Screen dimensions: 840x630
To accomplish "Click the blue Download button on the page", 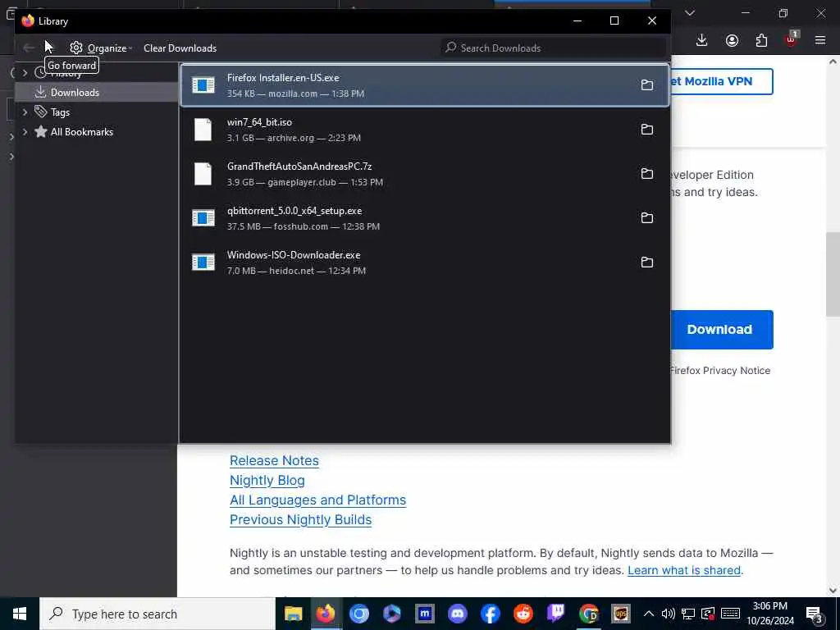I will pos(722,330).
